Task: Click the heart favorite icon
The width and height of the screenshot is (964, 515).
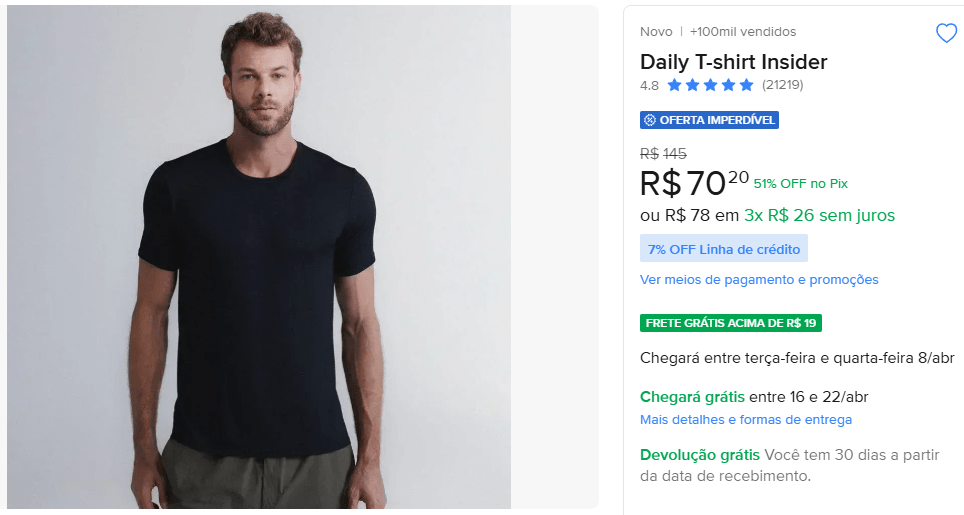Action: tap(946, 34)
